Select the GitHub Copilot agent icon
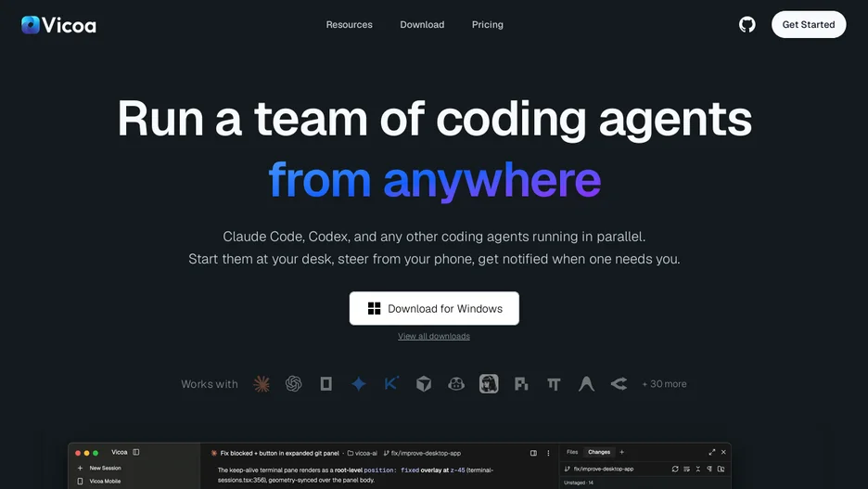Screen dimensions: 868x489 pyautogui.click(x=456, y=384)
